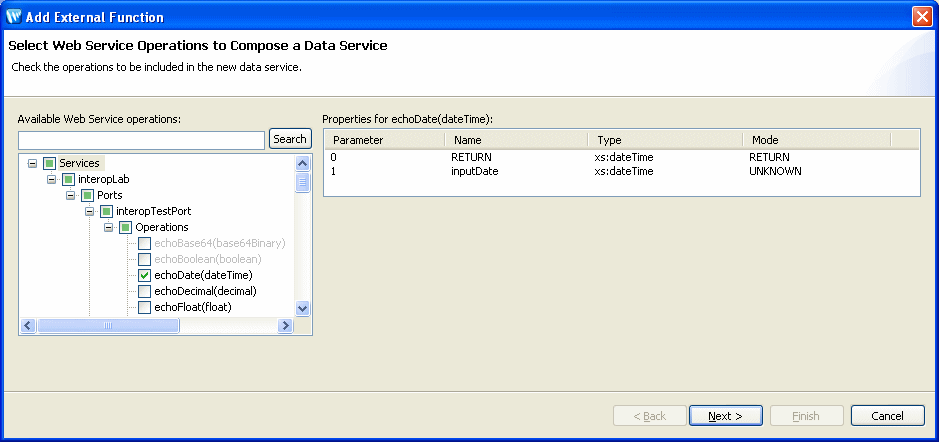The width and height of the screenshot is (939, 442).
Task: Collapse the Ports tree node
Action: coord(70,196)
